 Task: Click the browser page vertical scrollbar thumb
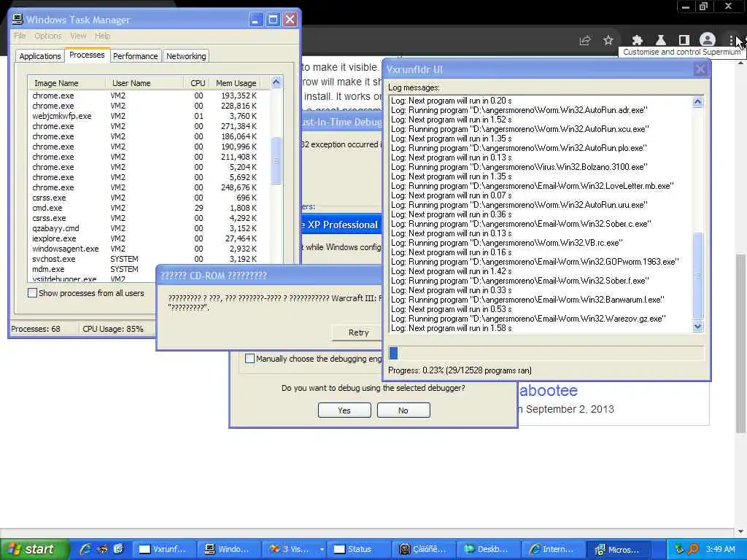point(740,343)
